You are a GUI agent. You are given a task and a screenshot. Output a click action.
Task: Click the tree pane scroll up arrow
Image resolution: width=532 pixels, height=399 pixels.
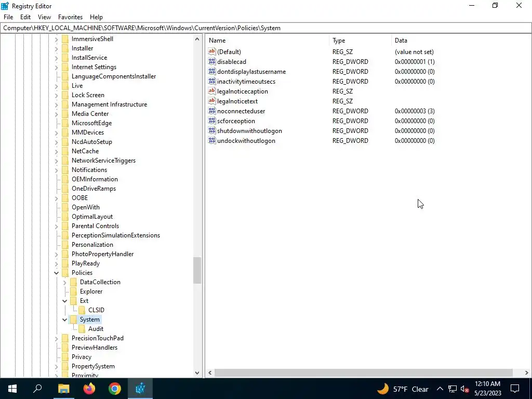click(x=197, y=39)
